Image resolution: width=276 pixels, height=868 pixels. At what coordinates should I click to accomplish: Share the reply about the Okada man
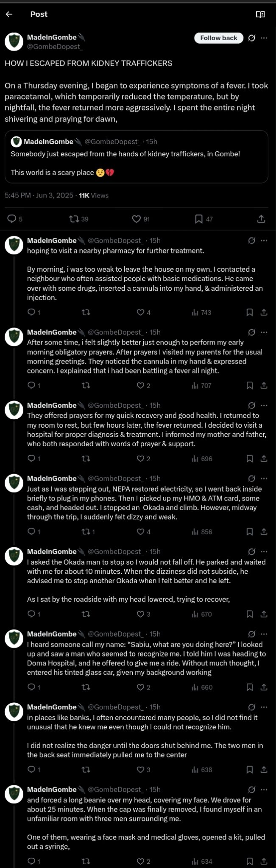pyautogui.click(x=264, y=614)
